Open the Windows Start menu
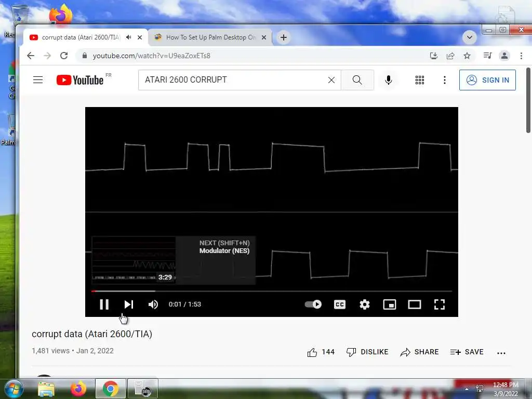 [14, 389]
